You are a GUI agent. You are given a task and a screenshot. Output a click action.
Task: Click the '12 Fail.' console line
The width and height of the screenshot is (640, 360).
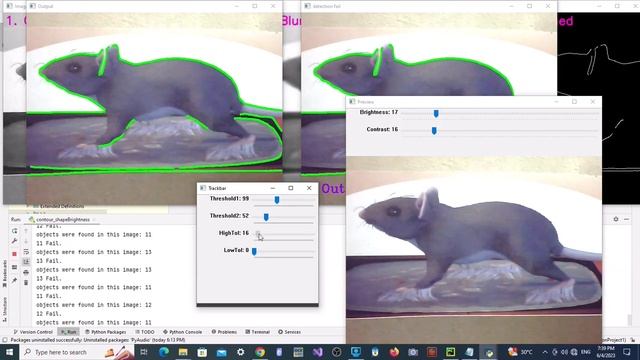(x=49, y=314)
